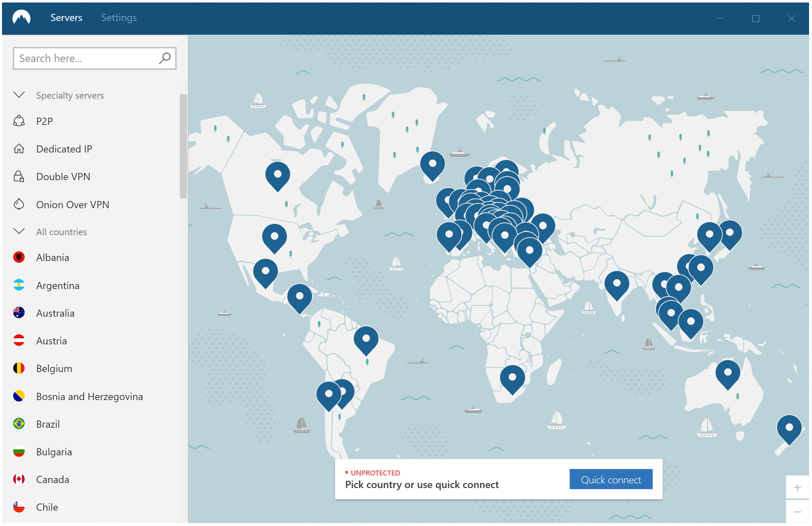Switch to the Settings tab
This screenshot has width=812, height=526.
118,18
